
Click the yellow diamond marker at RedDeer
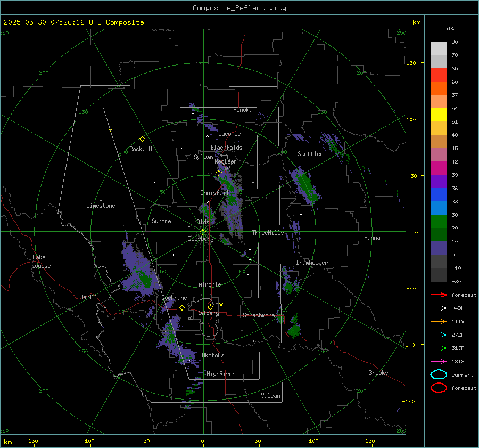[219, 173]
